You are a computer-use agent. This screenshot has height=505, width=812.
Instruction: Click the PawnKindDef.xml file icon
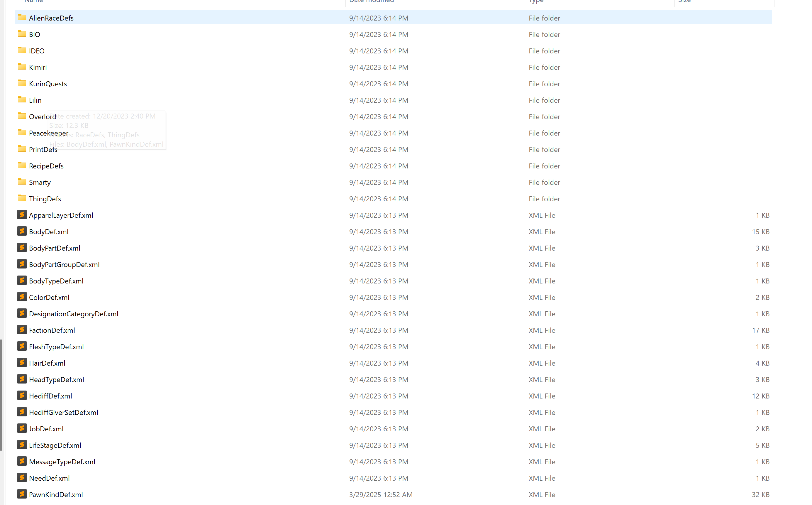tap(22, 494)
